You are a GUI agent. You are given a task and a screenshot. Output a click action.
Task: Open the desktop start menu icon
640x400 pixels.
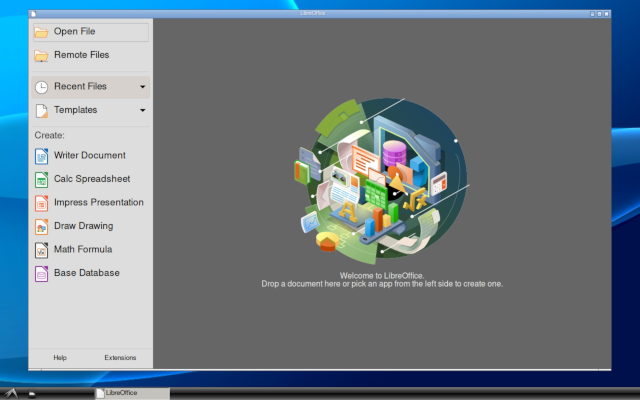pos(11,393)
